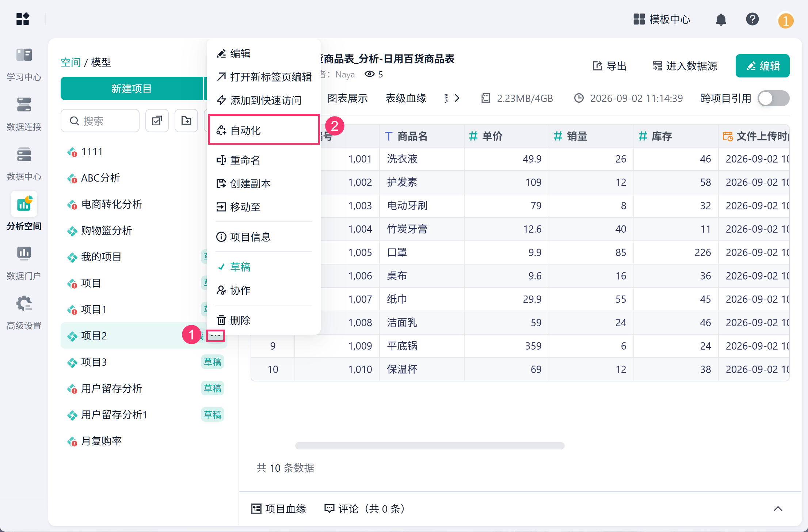Click the new folder icon
808x532 pixels.
tap(186, 121)
